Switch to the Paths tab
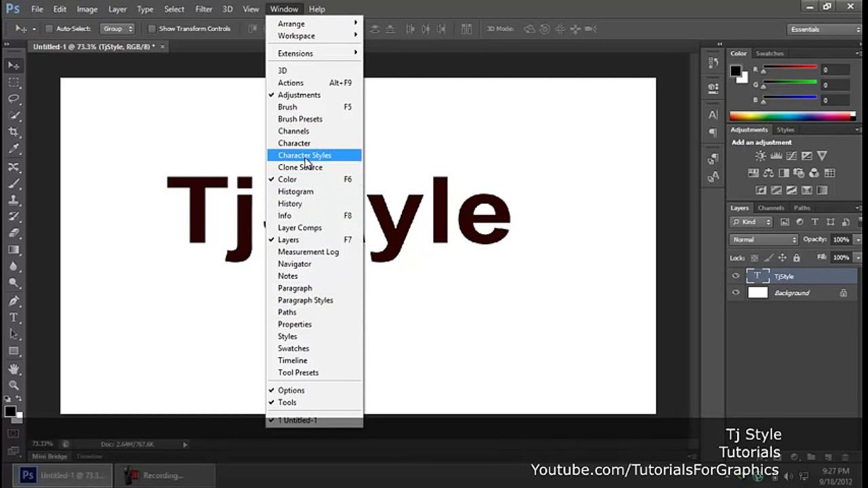Screen dimensions: 868x488 coord(802,208)
